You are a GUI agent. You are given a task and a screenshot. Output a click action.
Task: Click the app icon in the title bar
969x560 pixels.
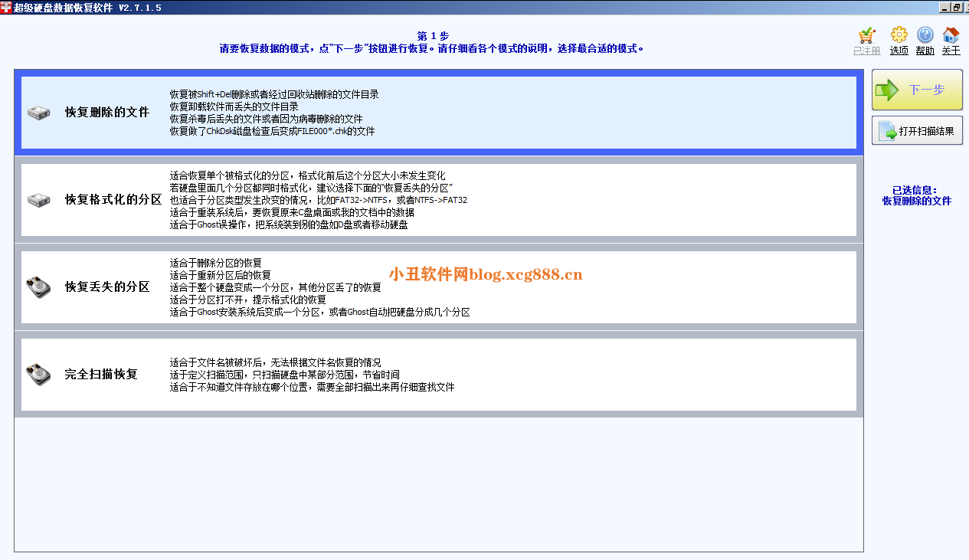(x=6, y=7)
